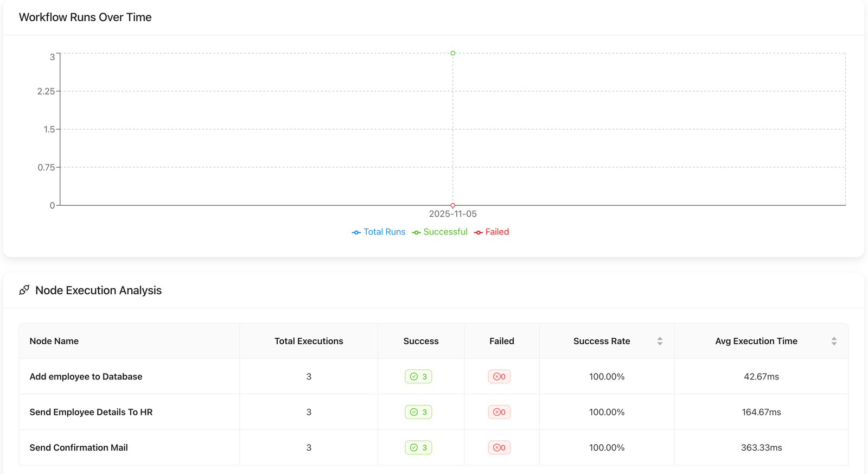Toggle Total Runs series in chart legend
Viewport: 868px width, 474px height.
pyautogui.click(x=379, y=232)
